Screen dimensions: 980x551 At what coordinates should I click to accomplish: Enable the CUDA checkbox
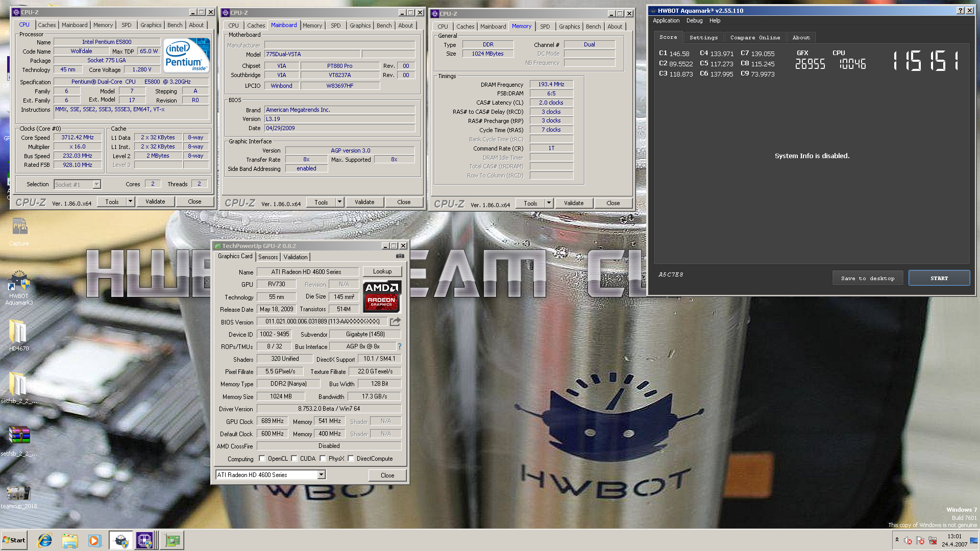294,459
